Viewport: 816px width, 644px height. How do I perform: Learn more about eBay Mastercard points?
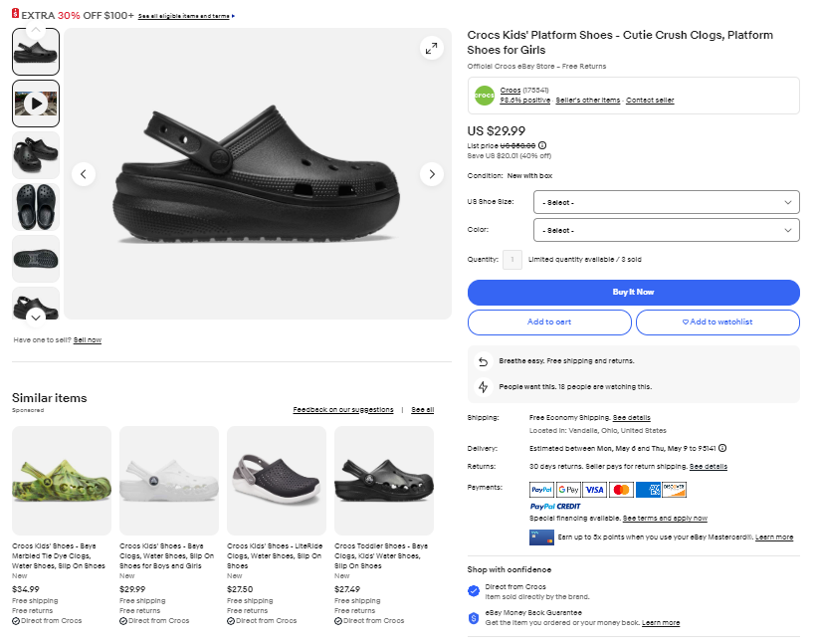click(x=774, y=537)
